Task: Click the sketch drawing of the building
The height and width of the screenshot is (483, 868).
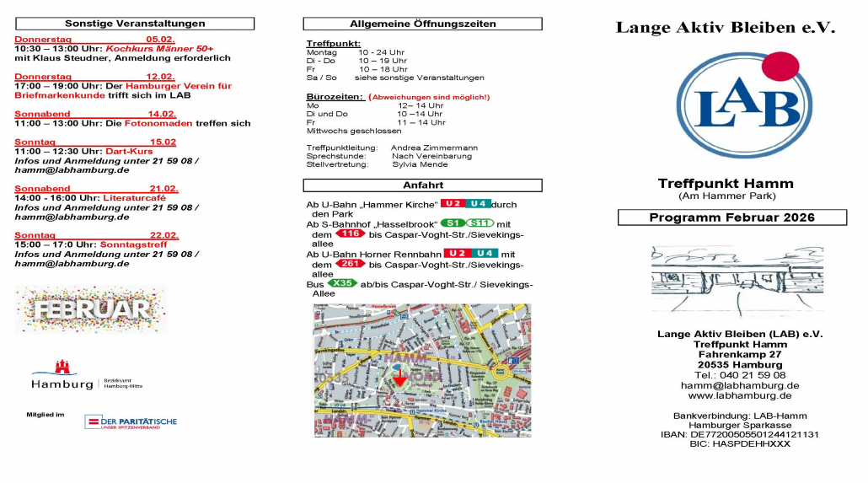Action: tap(737, 281)
